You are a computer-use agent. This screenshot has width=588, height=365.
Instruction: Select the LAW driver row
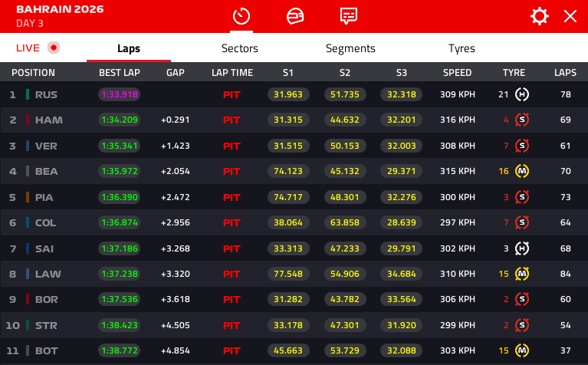48,274
